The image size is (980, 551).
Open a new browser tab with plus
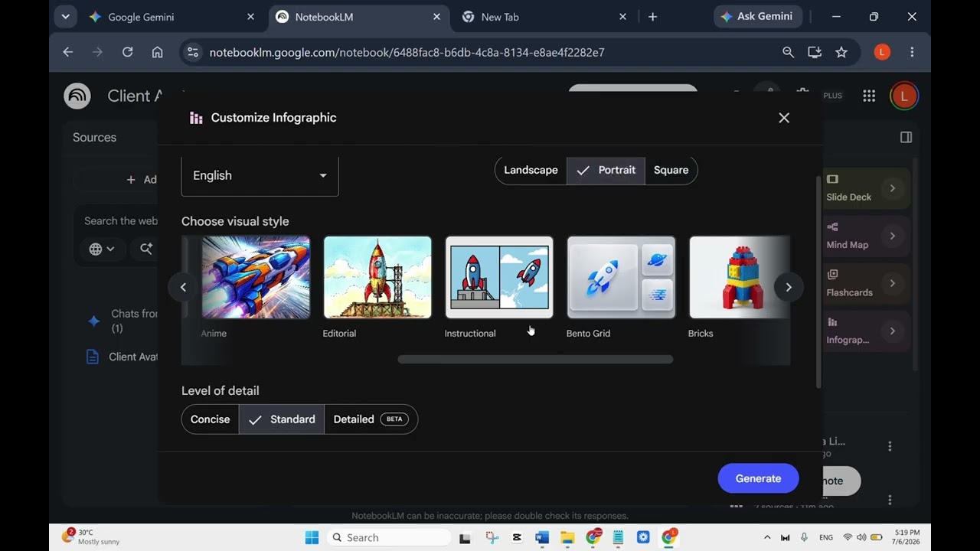pos(652,17)
